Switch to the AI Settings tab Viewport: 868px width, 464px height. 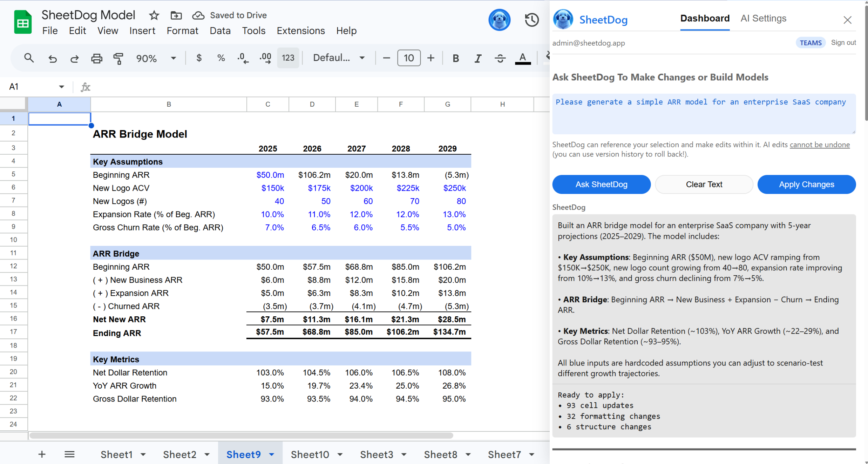(763, 18)
